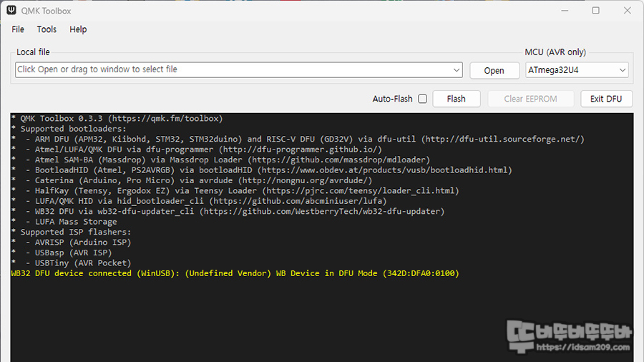Screen dimensions: 644x362
Task: Expand the Local file dropdown arrow
Action: pyautogui.click(x=457, y=70)
